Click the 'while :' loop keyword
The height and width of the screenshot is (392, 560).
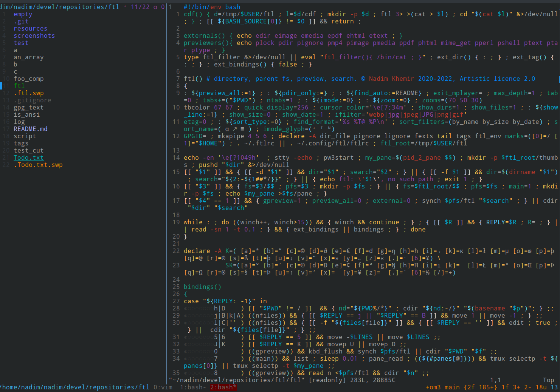point(197,222)
